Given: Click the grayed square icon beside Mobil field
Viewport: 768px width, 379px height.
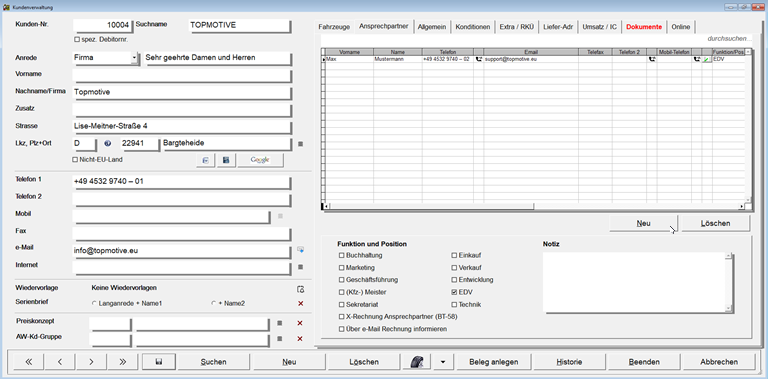Looking at the screenshot, I should [x=280, y=216].
